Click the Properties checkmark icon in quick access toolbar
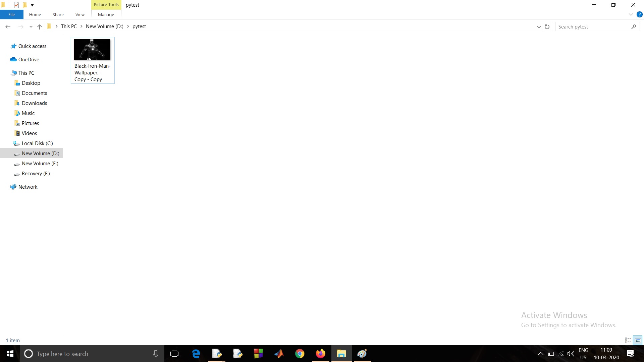 coord(16,5)
